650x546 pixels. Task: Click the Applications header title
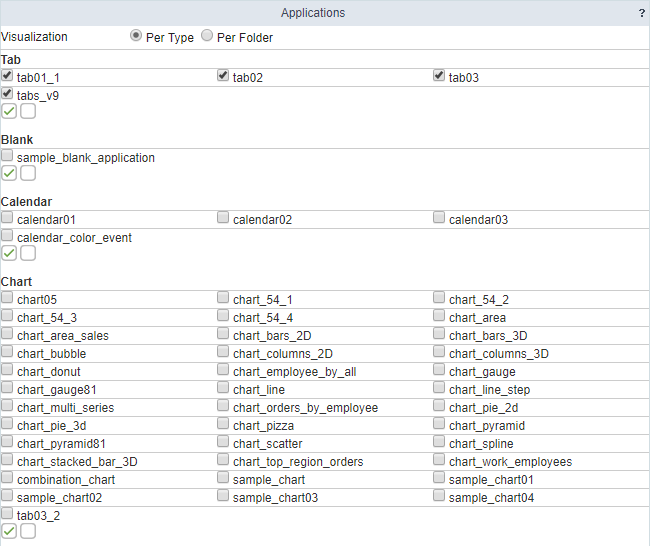click(x=313, y=13)
